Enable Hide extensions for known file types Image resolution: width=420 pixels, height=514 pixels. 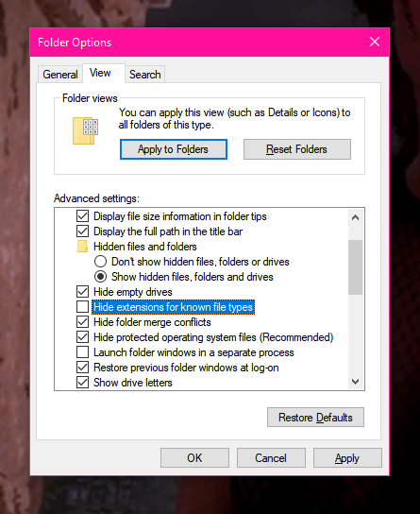click(82, 307)
